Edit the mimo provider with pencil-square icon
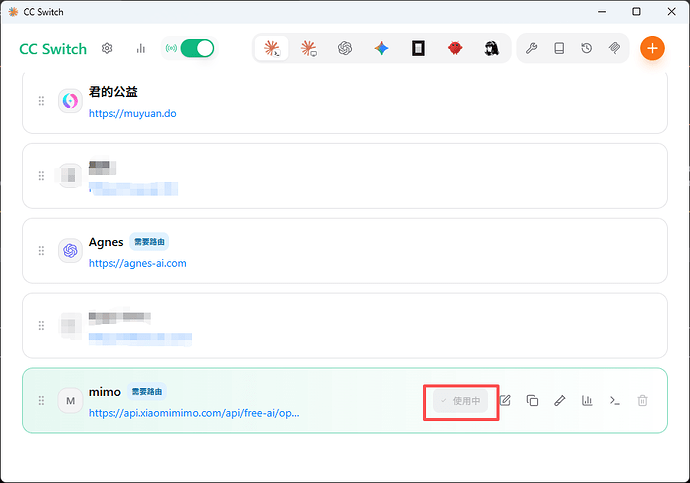Viewport: 690px width, 483px height. click(x=505, y=400)
